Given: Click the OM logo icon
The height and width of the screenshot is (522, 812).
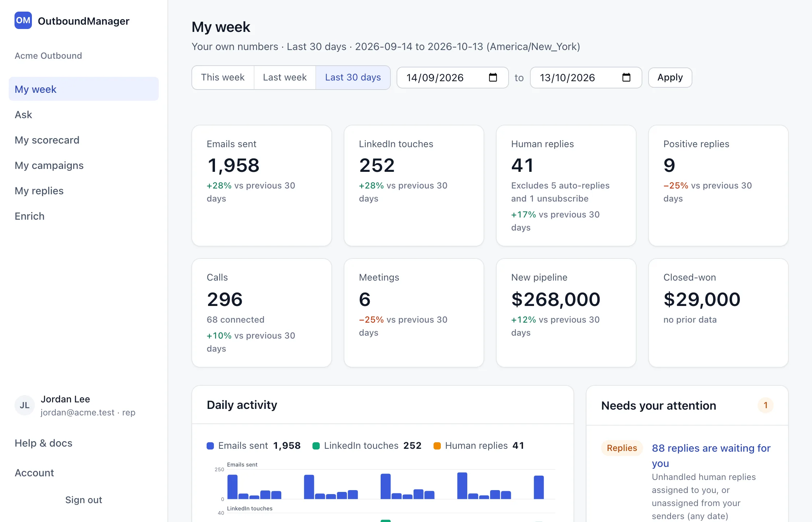Looking at the screenshot, I should coord(23,20).
